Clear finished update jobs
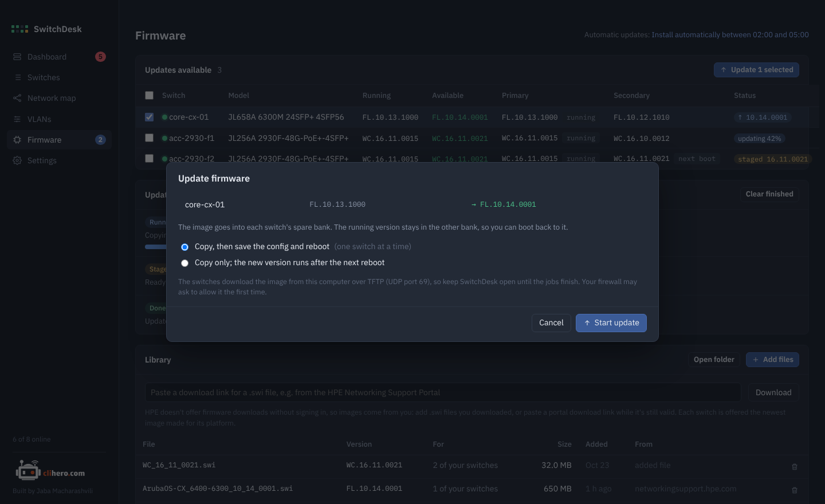Image resolution: width=825 pixels, height=504 pixels. [x=769, y=194]
